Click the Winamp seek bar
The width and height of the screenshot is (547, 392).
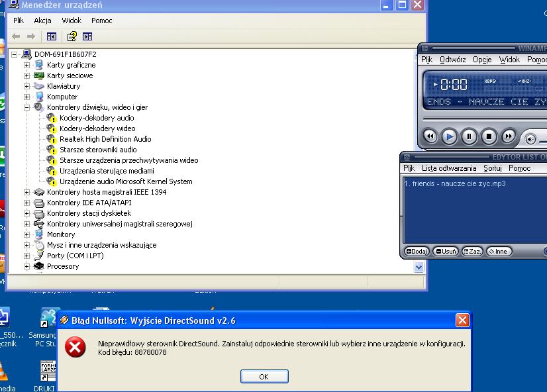[x=485, y=119]
